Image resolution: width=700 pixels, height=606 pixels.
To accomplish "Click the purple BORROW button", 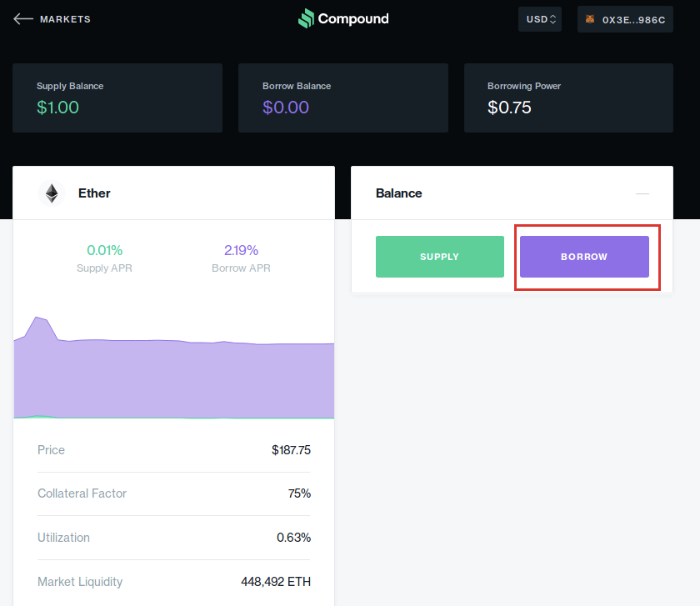I will pyautogui.click(x=584, y=257).
